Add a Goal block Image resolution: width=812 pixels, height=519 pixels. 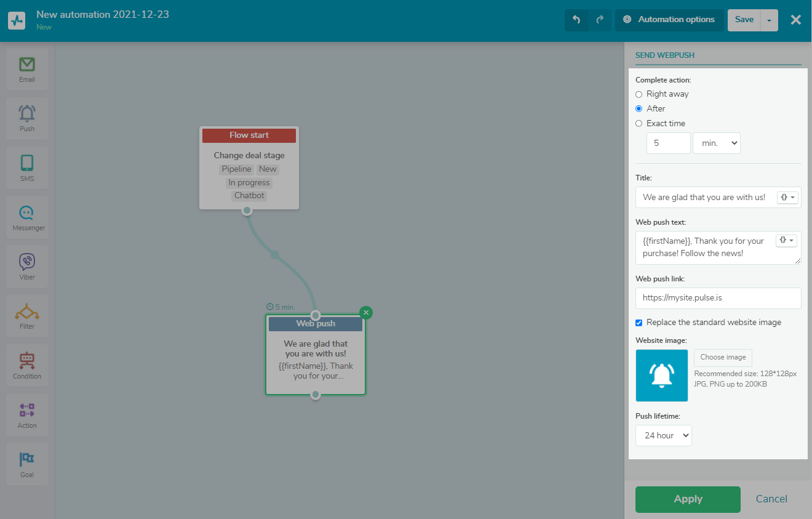coord(27,464)
